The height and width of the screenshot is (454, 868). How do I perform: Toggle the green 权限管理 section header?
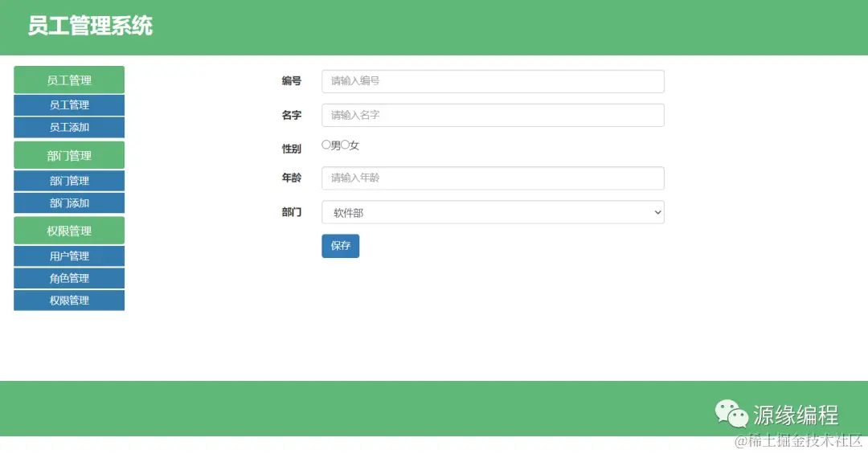(x=69, y=231)
